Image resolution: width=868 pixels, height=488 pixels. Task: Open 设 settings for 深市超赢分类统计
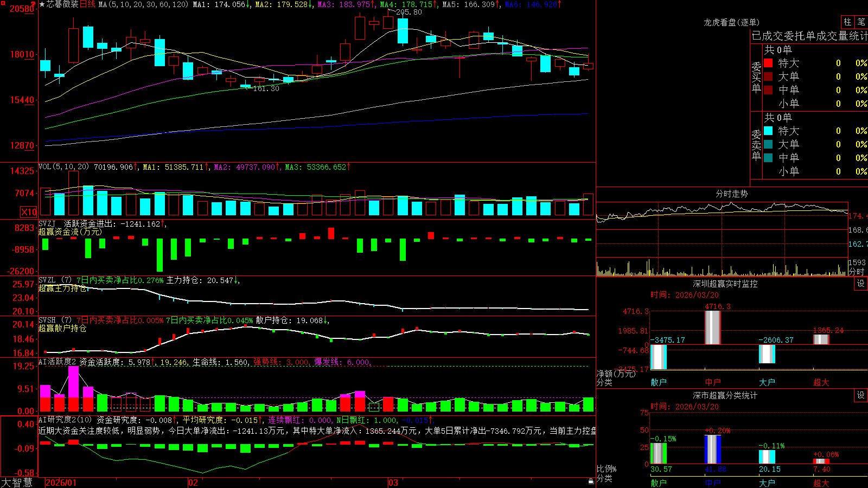coord(861,395)
